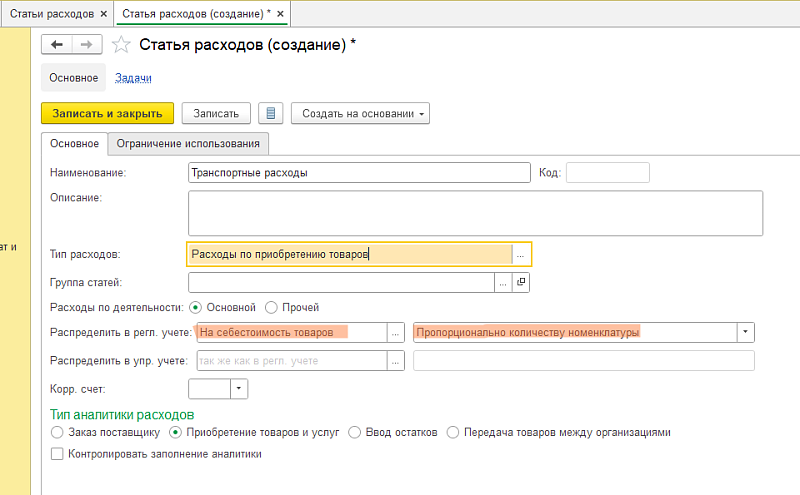
Task: Click the report list icon button
Action: [270, 113]
